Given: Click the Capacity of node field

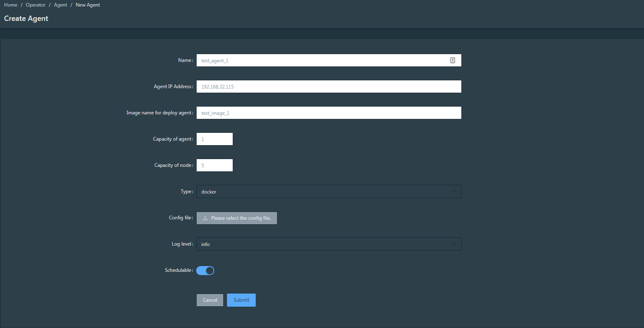Looking at the screenshot, I should tap(215, 165).
